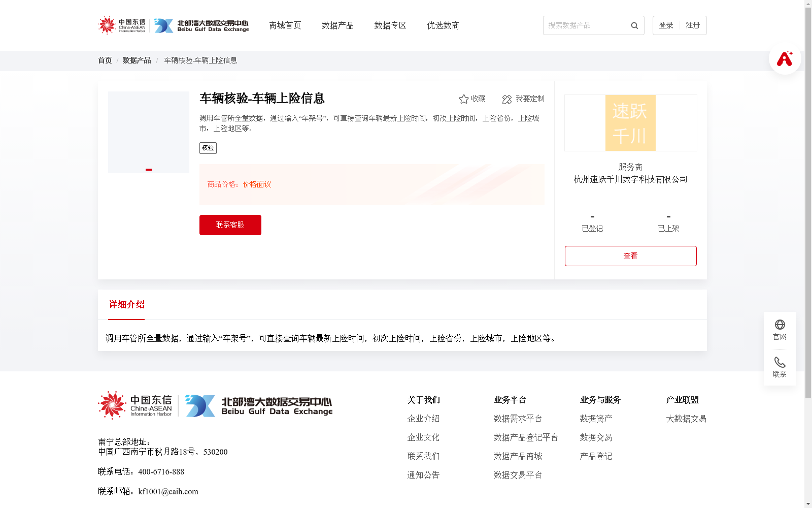Open the floating AI assistant icon
The width and height of the screenshot is (812, 508).
coord(785,58)
